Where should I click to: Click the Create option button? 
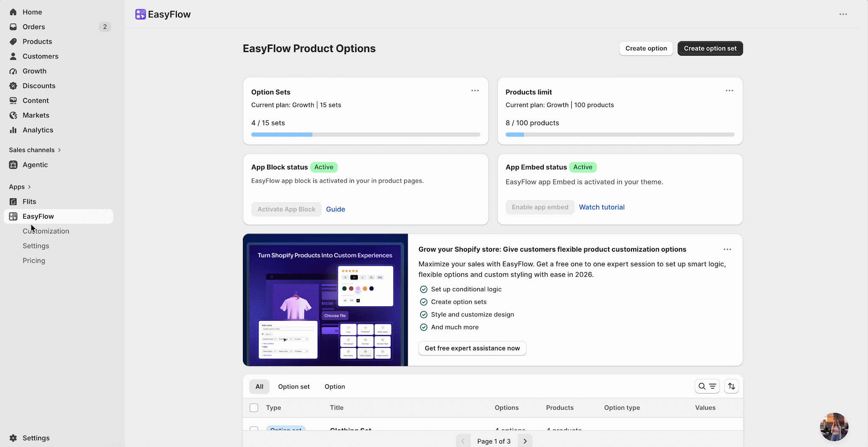(x=646, y=48)
